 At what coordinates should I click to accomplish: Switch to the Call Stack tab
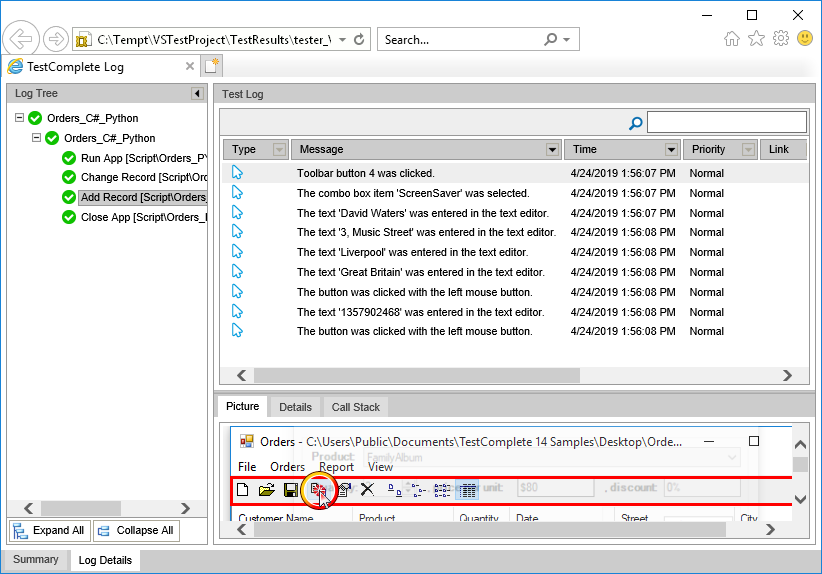355,407
